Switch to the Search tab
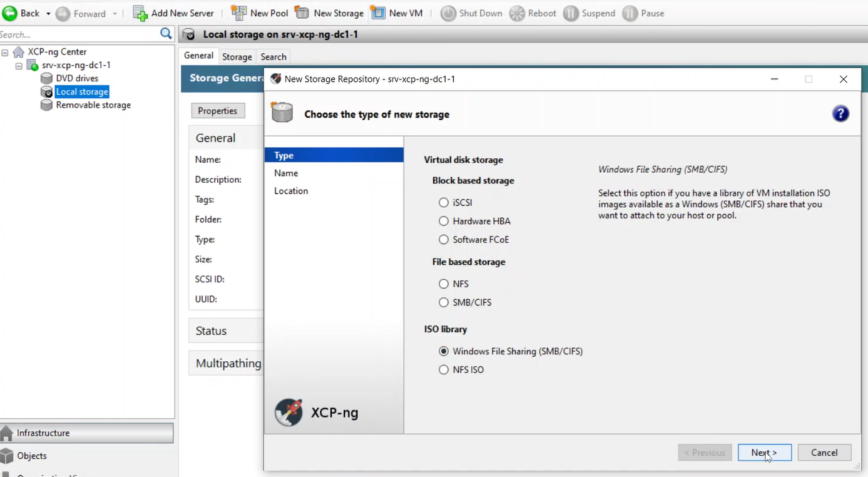 point(273,56)
